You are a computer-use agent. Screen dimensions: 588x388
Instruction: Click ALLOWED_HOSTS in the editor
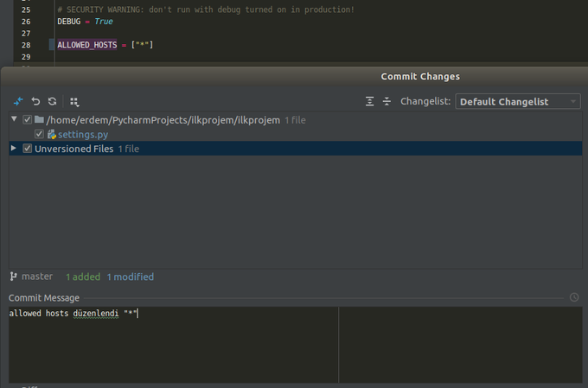click(87, 45)
